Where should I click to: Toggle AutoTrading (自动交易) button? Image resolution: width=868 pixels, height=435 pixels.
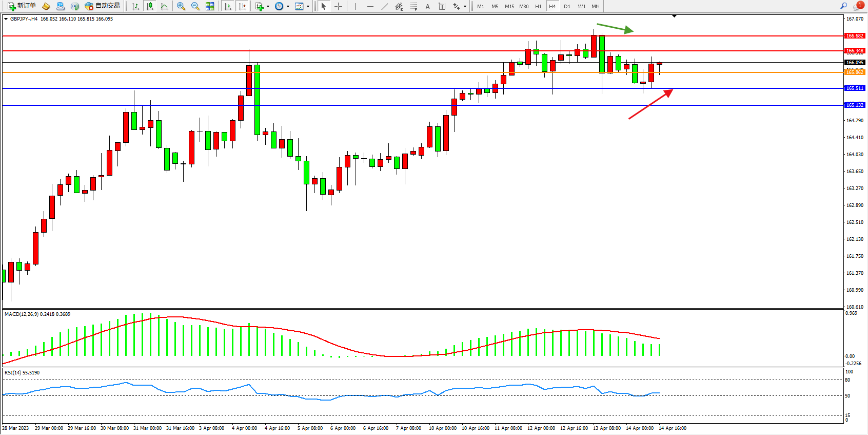pyautogui.click(x=102, y=6)
